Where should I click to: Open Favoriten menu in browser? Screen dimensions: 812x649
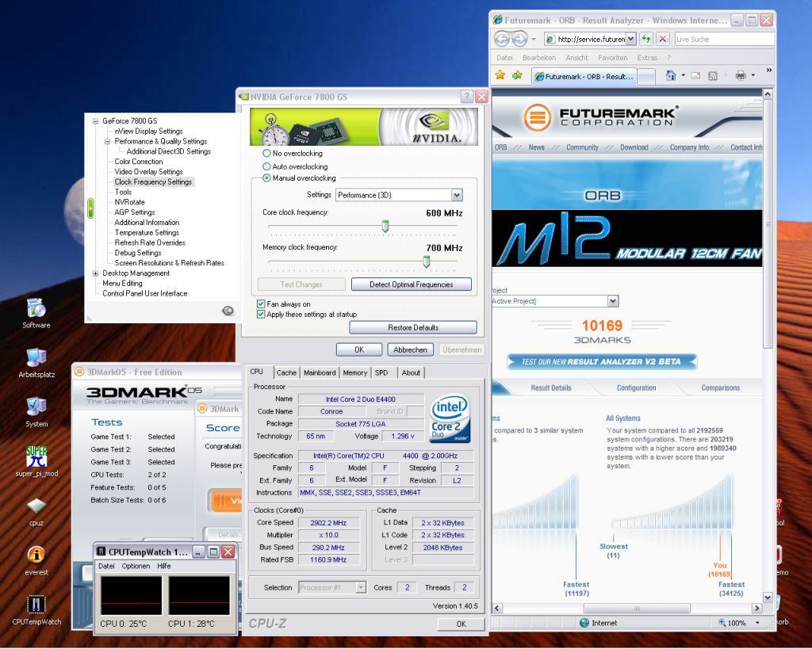(x=613, y=58)
